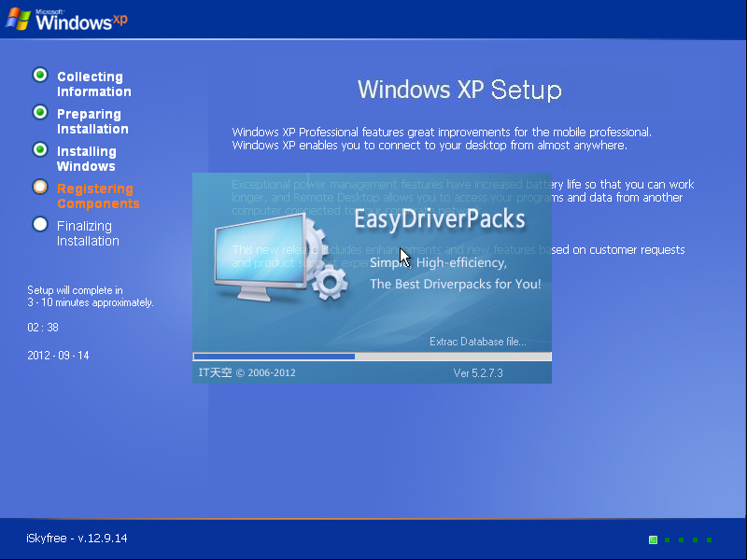
Task: Click the "Simple, High-efficiency," tagline line
Action: [438, 263]
